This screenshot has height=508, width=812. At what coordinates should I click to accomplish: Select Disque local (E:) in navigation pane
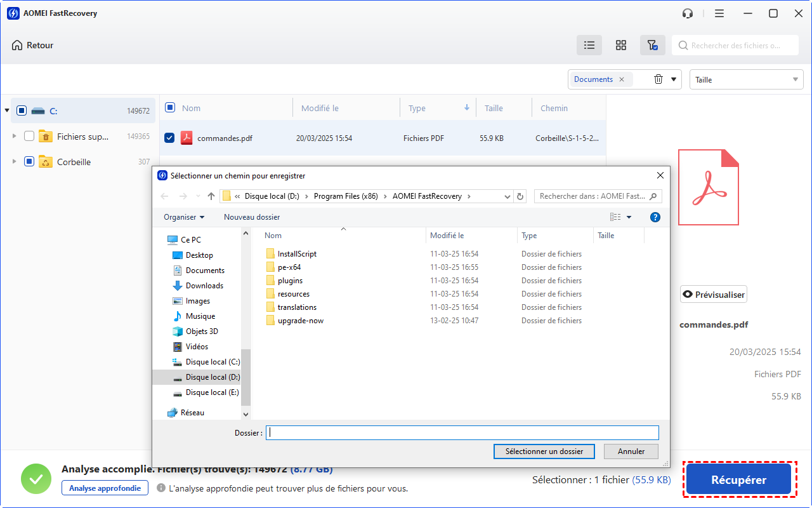tap(206, 392)
